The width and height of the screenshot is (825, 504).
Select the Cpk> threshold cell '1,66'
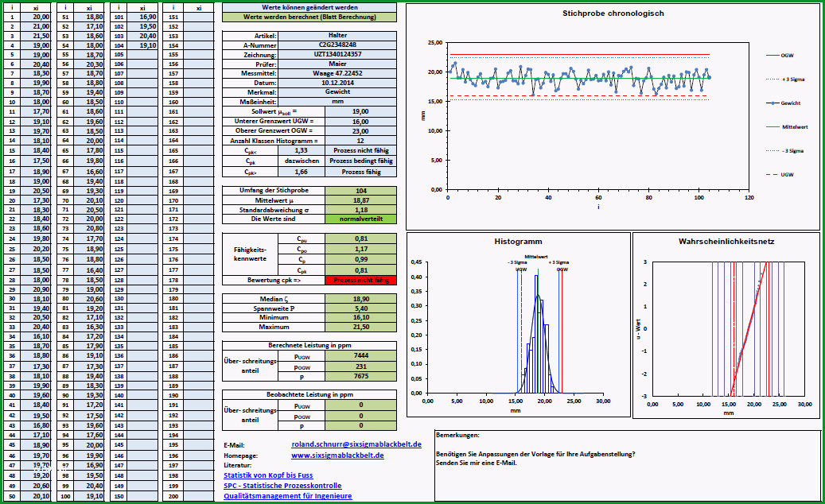[302, 172]
